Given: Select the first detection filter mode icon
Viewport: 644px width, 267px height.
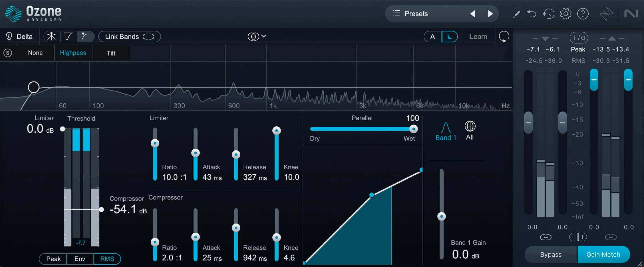Looking at the screenshot, I should click(52, 36).
